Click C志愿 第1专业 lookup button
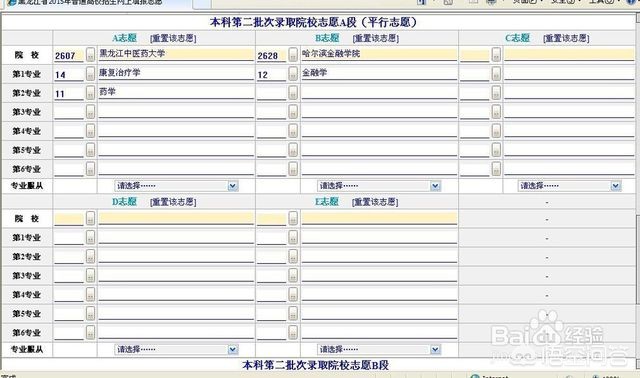Screen dimensions: 640x378 click(x=496, y=73)
